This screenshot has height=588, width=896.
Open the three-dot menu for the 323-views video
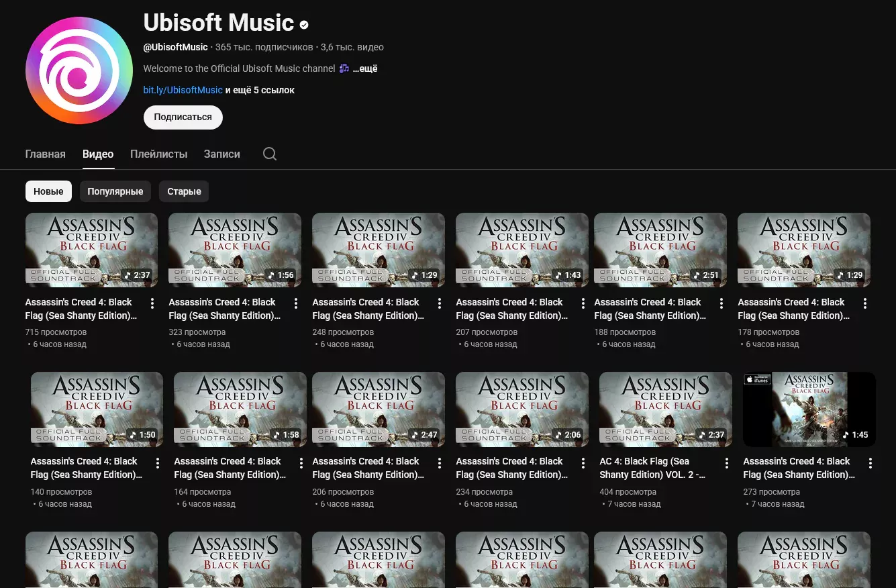tap(296, 303)
